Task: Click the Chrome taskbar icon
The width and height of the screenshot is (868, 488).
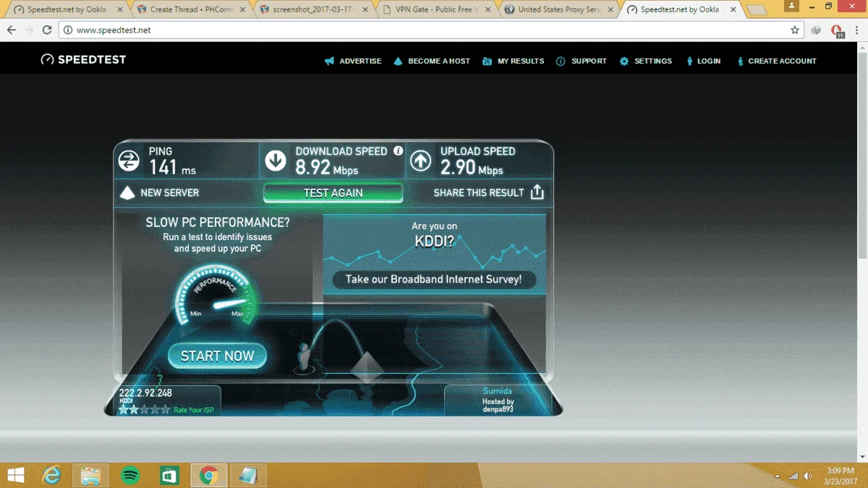Action: click(209, 475)
